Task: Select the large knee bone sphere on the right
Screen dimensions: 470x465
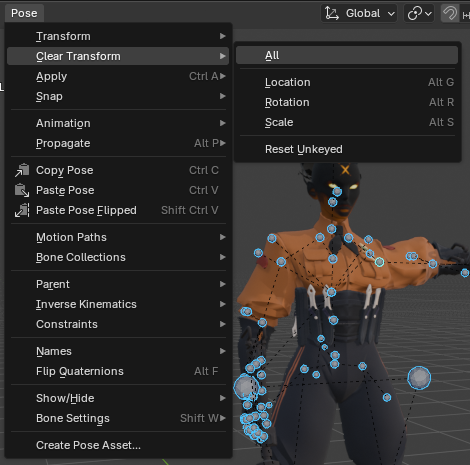Action: [x=419, y=378]
